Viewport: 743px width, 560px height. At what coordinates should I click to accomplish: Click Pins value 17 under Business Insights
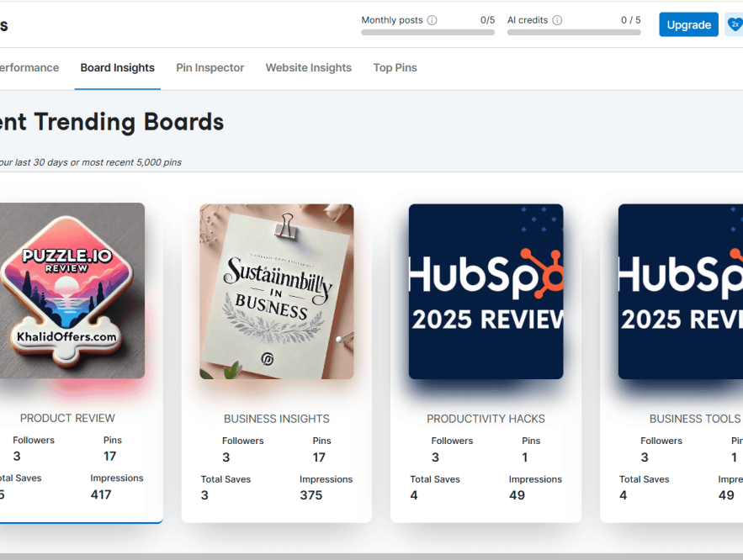(x=319, y=457)
